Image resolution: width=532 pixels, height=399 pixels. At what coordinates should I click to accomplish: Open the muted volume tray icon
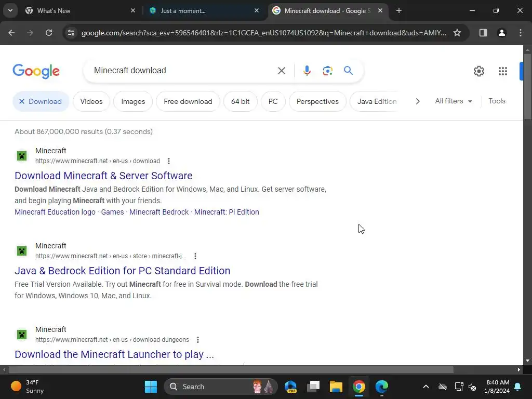(x=472, y=387)
